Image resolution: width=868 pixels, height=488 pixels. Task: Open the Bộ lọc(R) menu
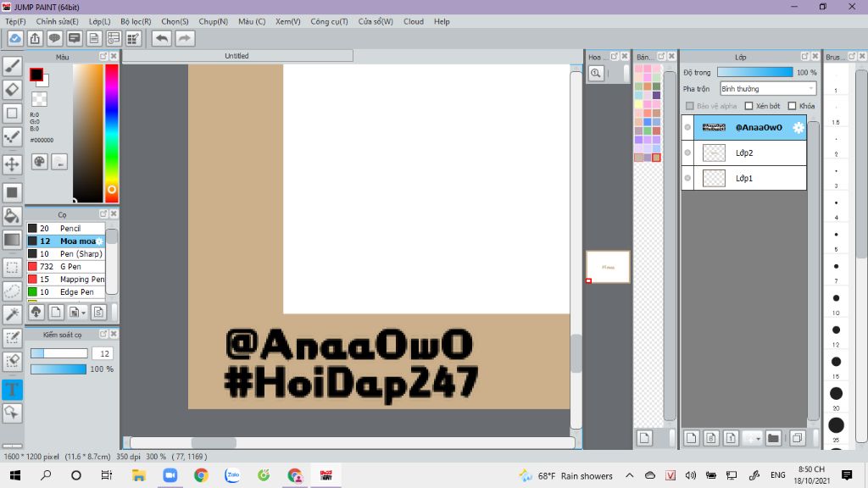click(x=136, y=21)
